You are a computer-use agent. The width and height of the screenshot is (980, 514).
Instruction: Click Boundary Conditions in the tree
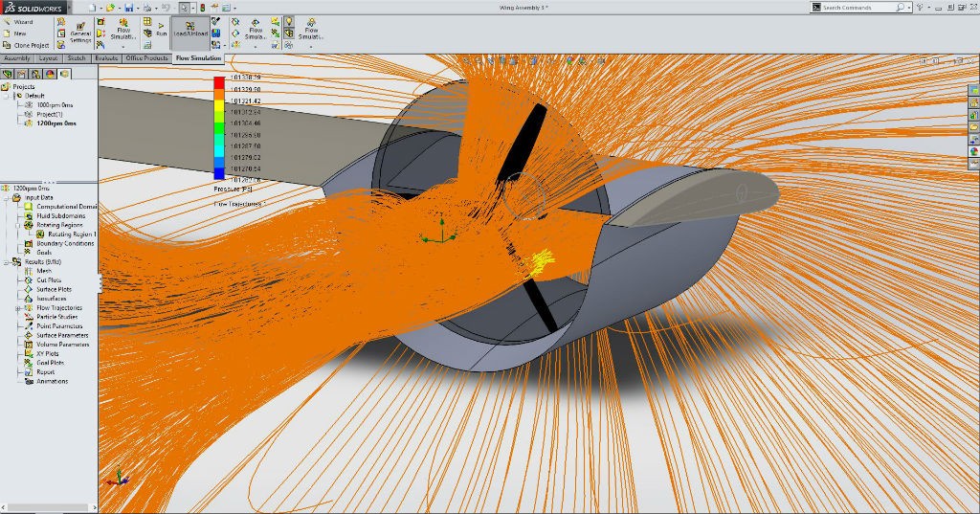65,243
